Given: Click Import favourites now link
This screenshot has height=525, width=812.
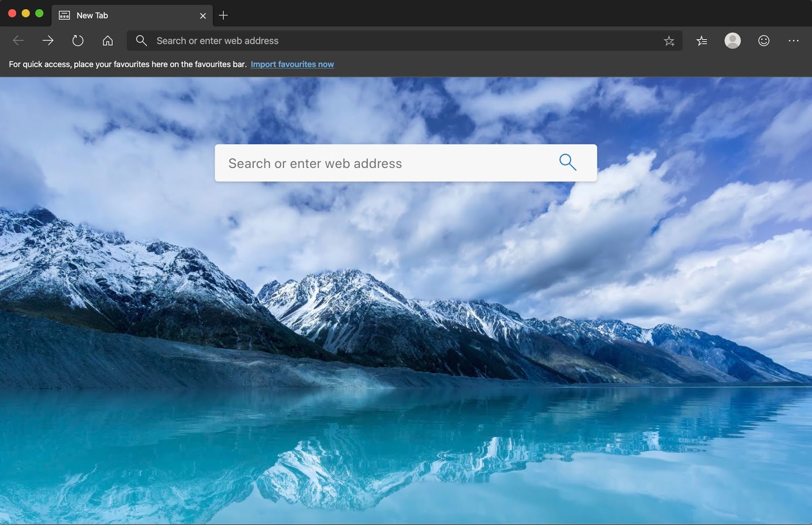Looking at the screenshot, I should pos(292,64).
